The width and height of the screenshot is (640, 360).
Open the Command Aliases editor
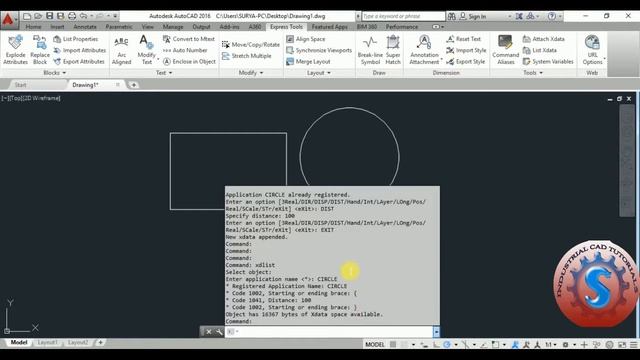(505, 50)
